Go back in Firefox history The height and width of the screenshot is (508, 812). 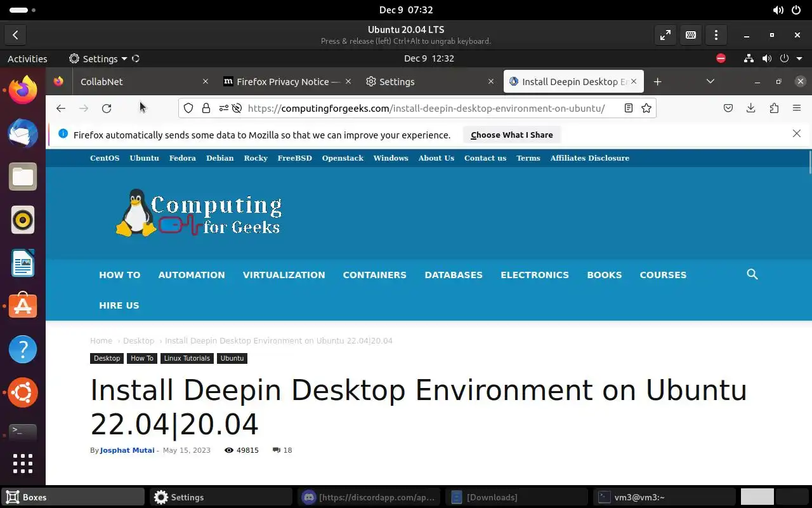(61, 108)
